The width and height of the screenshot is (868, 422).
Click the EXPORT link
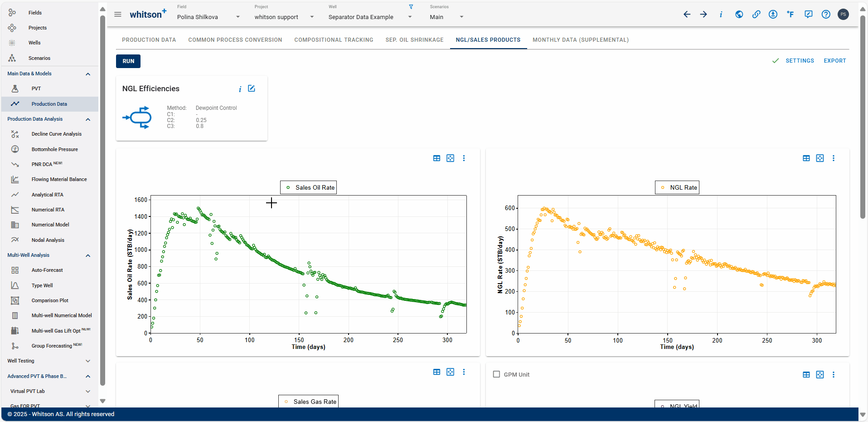[x=834, y=61]
